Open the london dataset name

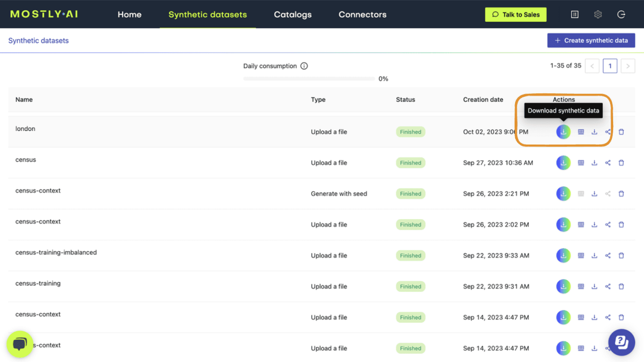pos(25,129)
